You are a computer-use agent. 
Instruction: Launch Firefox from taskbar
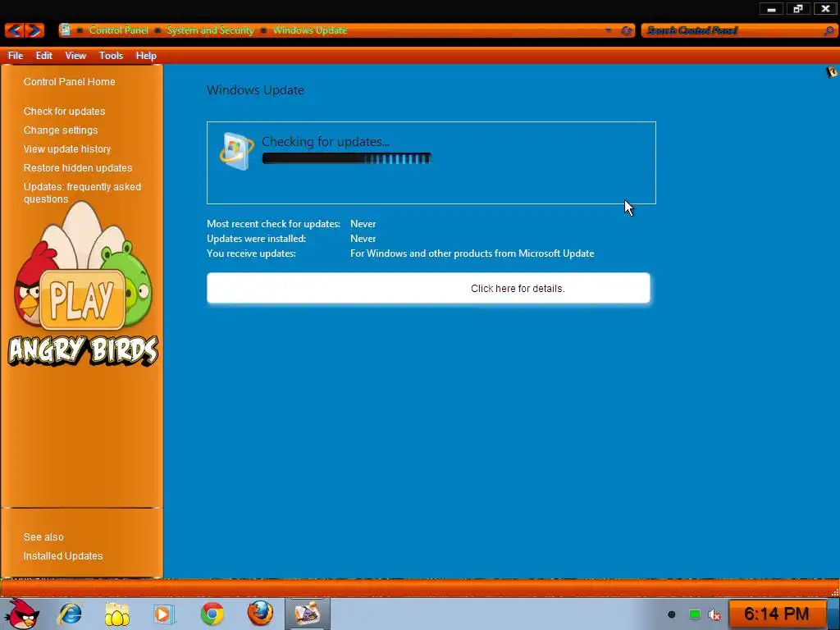tap(260, 614)
